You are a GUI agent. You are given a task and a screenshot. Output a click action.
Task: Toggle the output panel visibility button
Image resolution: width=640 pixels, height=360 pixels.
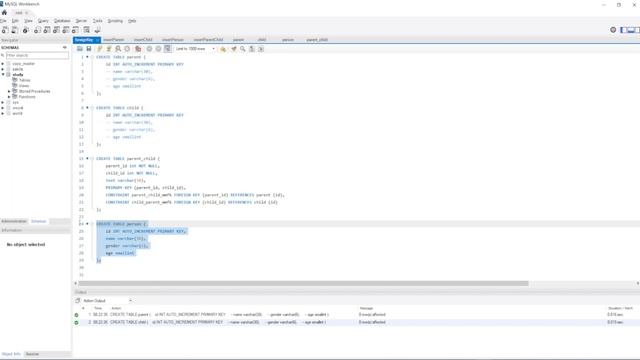click(x=631, y=30)
